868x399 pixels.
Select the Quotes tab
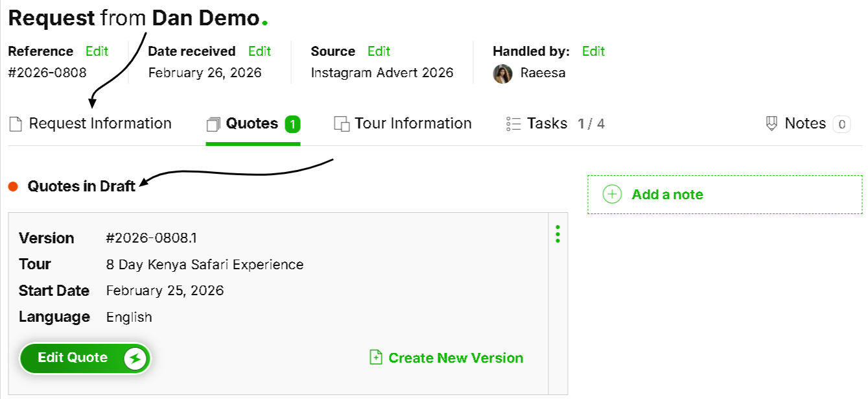click(252, 124)
